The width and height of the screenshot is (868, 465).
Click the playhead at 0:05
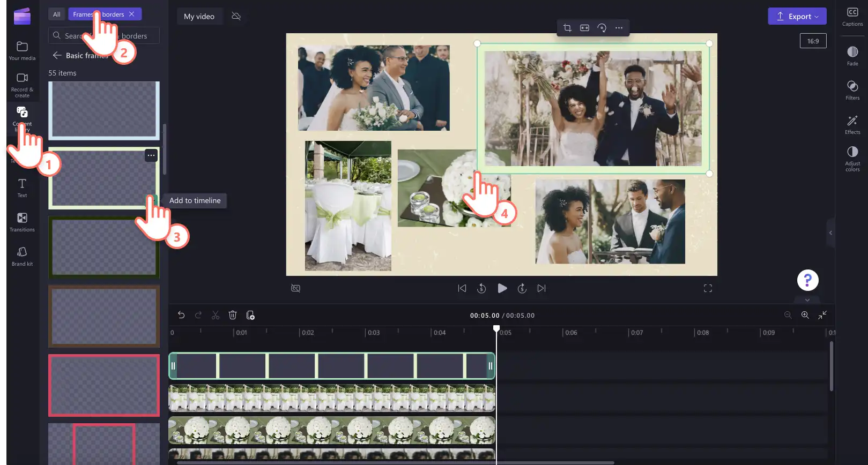(x=496, y=328)
